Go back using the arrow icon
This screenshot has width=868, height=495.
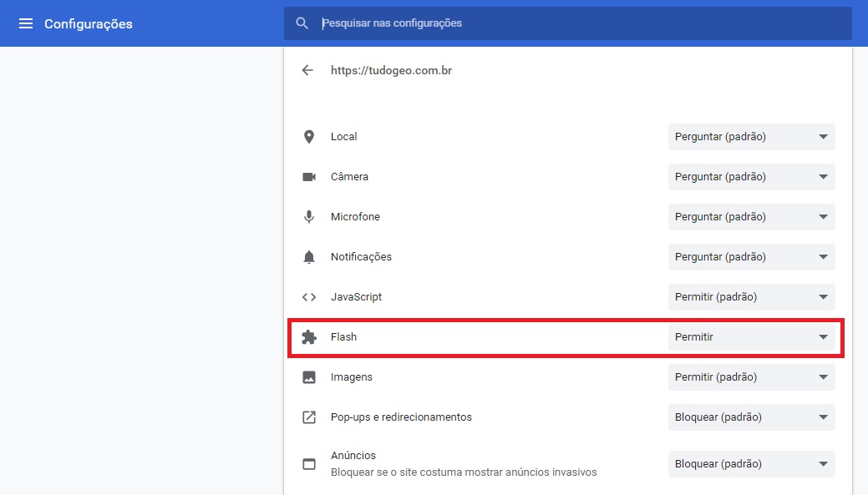(x=307, y=70)
